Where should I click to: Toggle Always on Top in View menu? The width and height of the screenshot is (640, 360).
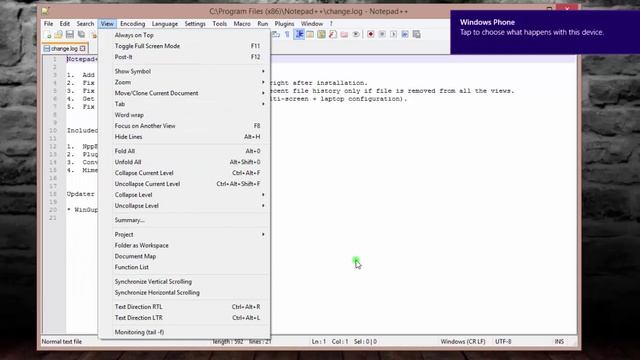pyautogui.click(x=184, y=35)
